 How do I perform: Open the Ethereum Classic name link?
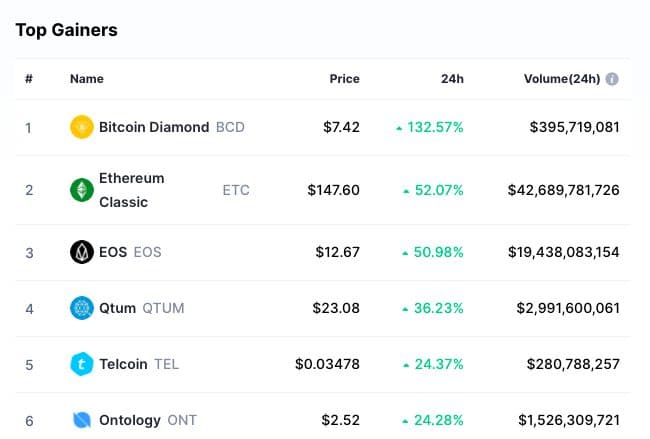point(131,190)
